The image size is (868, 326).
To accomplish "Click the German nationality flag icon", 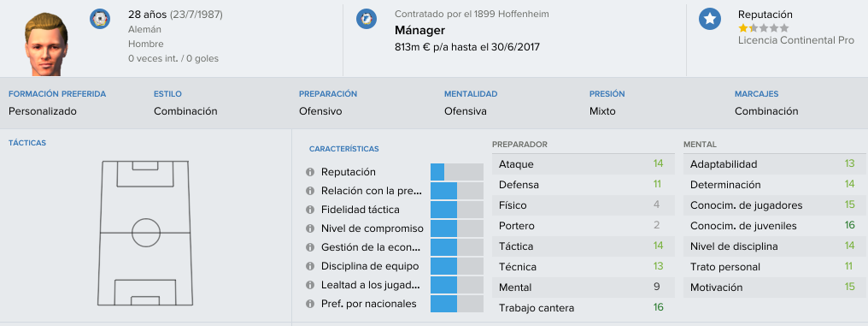I will pyautogui.click(x=100, y=20).
